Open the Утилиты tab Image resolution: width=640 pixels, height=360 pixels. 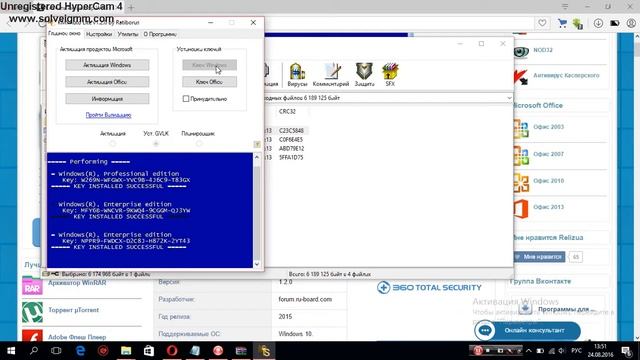[128, 34]
